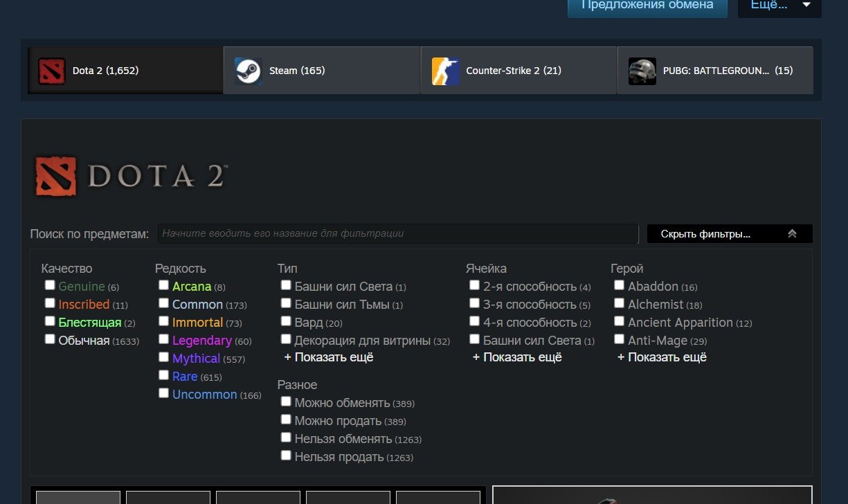Switch to the Steam (165) inventory tab
This screenshot has height=504, width=848.
(321, 71)
